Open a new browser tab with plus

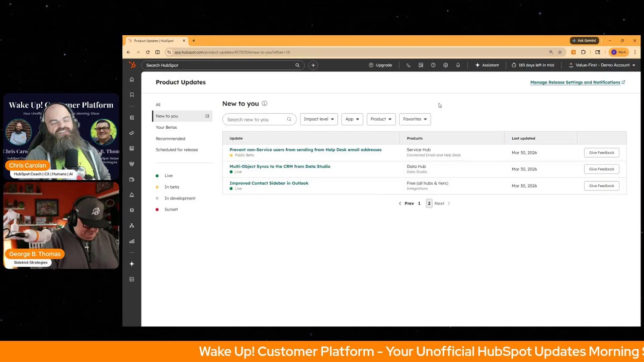pos(193,41)
